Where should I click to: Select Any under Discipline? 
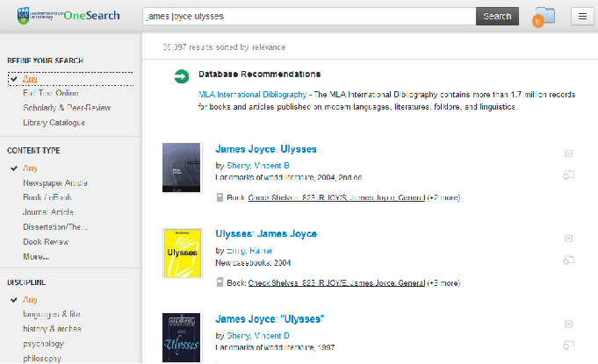tap(30, 300)
